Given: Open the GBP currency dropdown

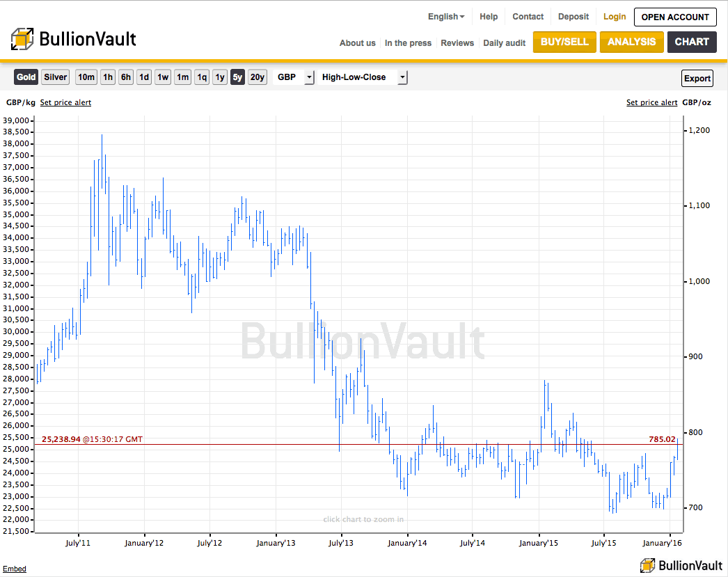Looking at the screenshot, I should (x=294, y=77).
